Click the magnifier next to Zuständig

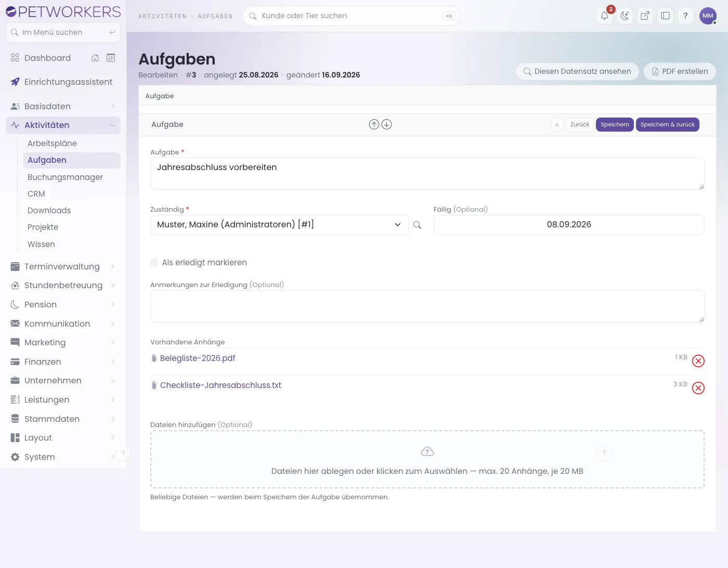coord(417,225)
